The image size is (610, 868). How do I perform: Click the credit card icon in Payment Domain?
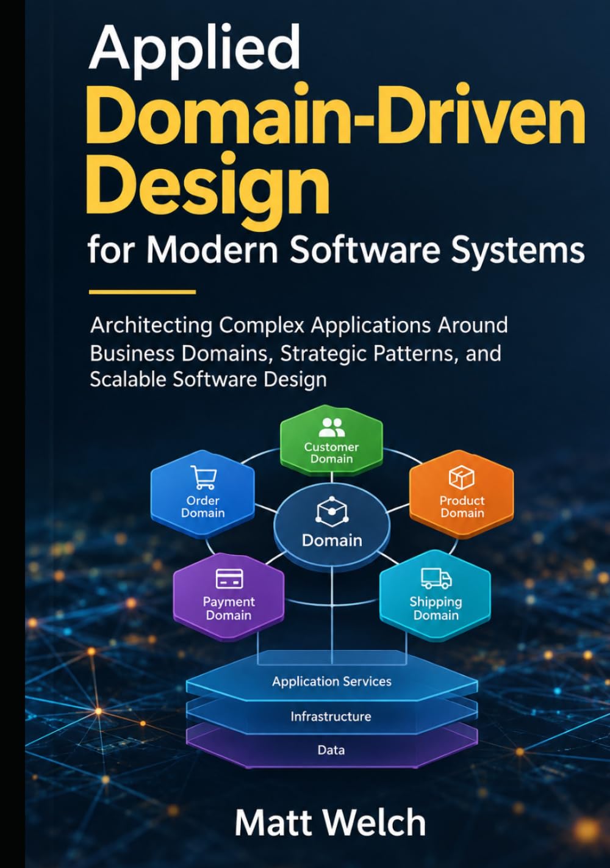pyautogui.click(x=229, y=579)
